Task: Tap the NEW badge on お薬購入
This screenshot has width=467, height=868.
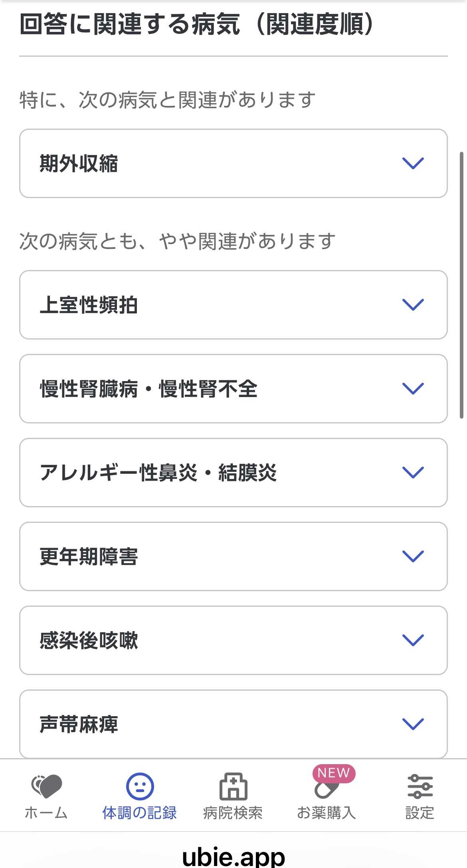Action: (334, 773)
